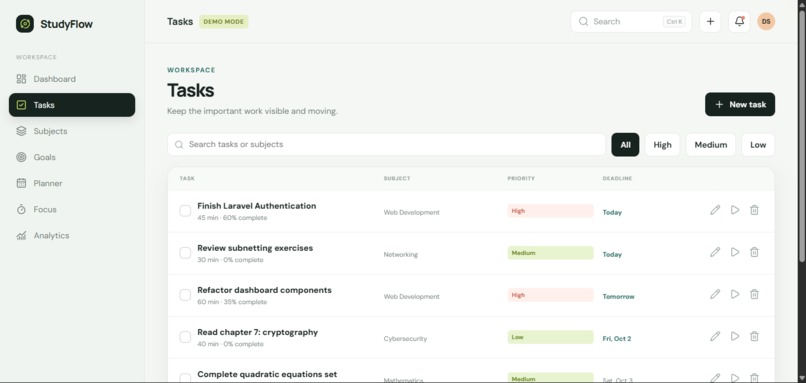Click the top bar Search field
Screen dimensions: 806x383
[x=631, y=22]
